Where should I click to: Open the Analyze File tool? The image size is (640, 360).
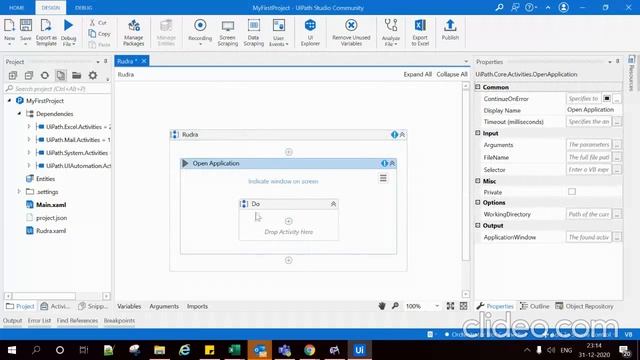pyautogui.click(x=391, y=32)
